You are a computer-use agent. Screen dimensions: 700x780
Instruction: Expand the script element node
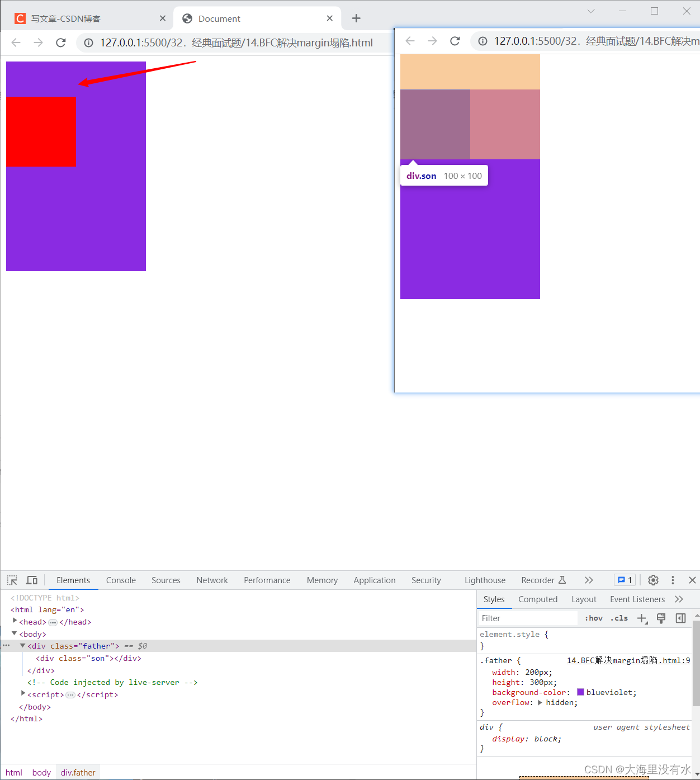[x=23, y=694]
